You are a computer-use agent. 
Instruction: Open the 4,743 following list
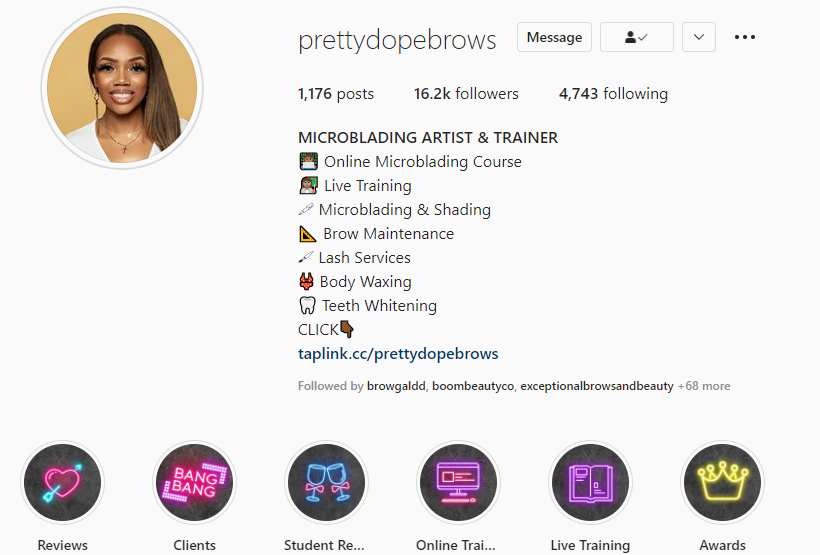click(613, 94)
